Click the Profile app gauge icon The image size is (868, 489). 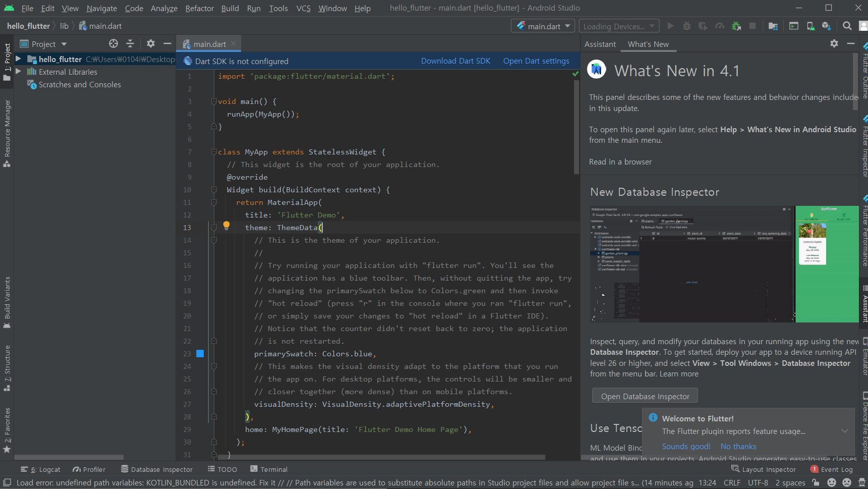(720, 26)
